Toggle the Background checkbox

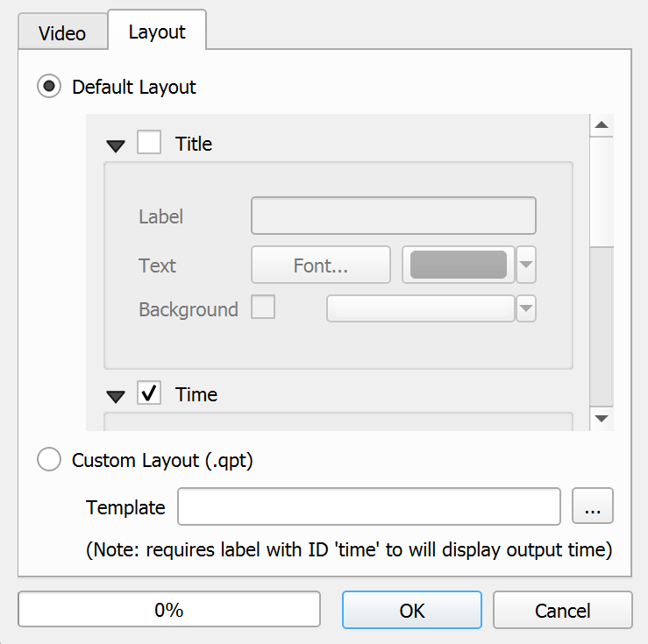point(263,308)
